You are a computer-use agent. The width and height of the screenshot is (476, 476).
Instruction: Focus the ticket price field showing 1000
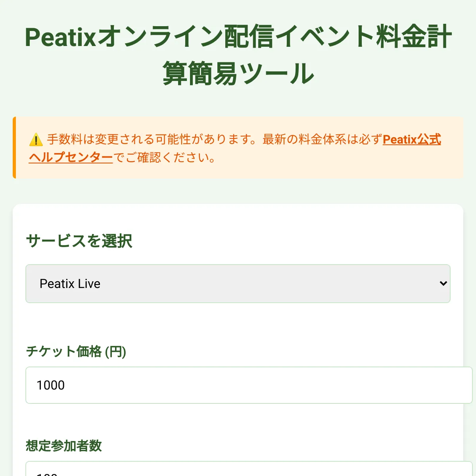249,385
